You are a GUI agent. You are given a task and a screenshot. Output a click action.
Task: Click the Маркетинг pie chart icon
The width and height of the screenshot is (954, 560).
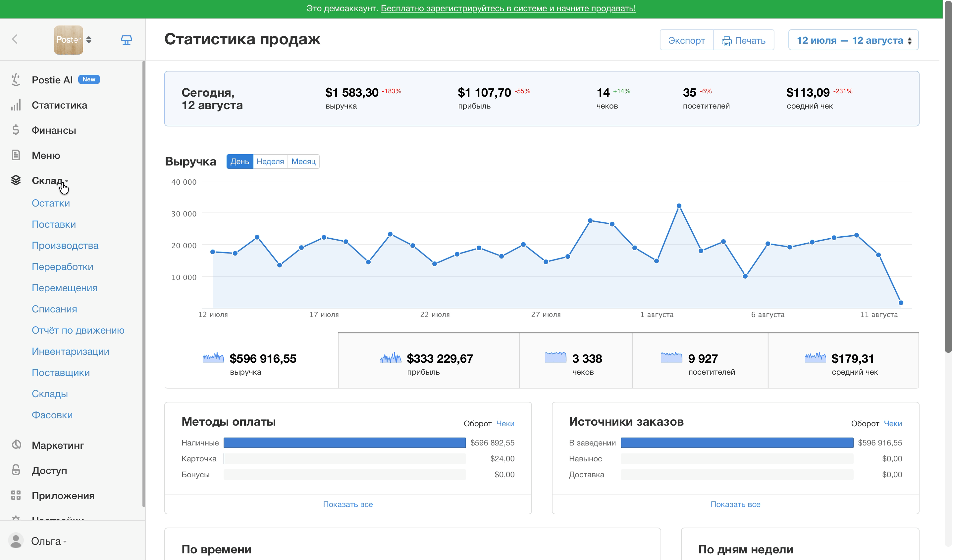(16, 444)
